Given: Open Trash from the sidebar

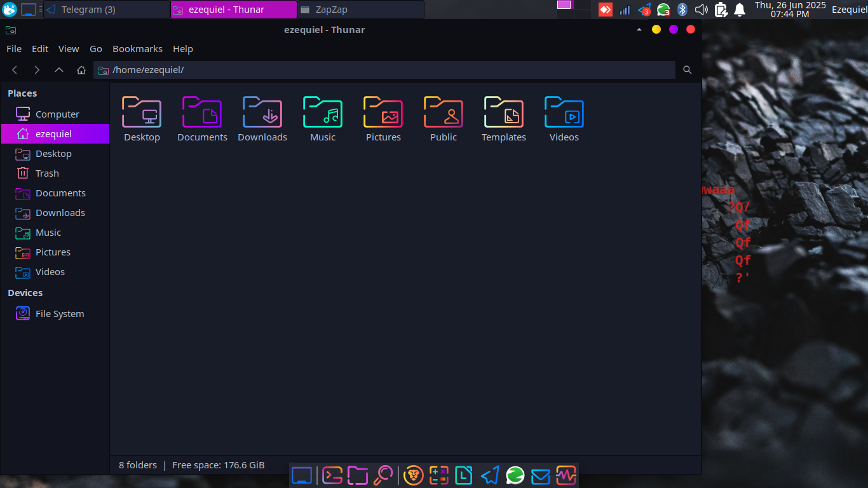Looking at the screenshot, I should coord(55,173).
